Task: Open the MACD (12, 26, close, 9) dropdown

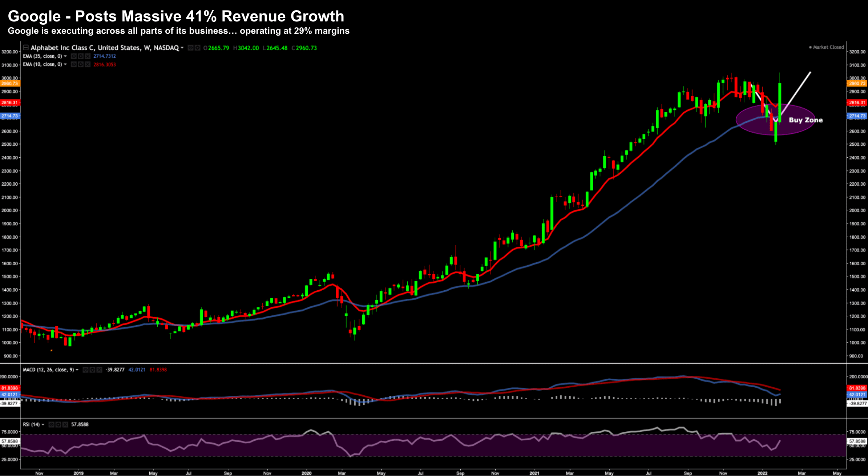Action: click(77, 370)
